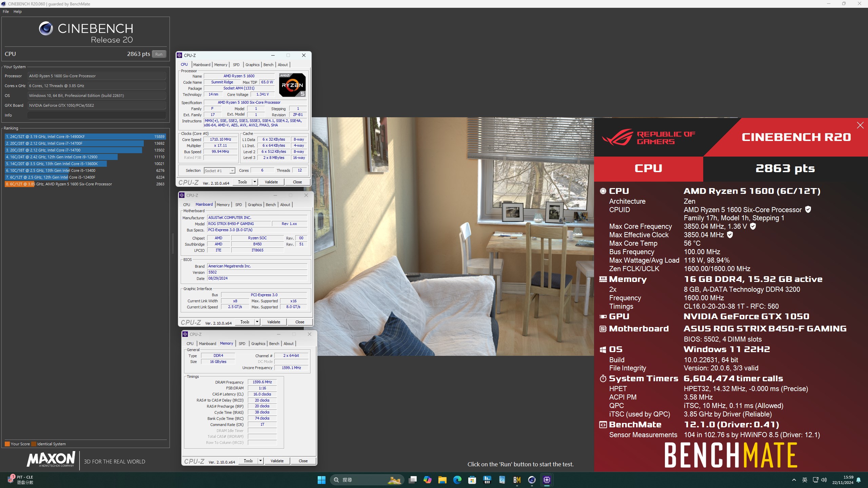
Task: Switch to Memory tab in top CPU-Z window
Action: click(221, 65)
